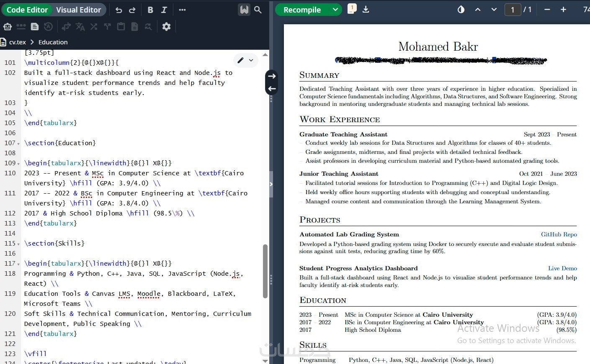590x364 pixels.
Task: Click the dimmed clipboard icon
Action: [x=121, y=27]
